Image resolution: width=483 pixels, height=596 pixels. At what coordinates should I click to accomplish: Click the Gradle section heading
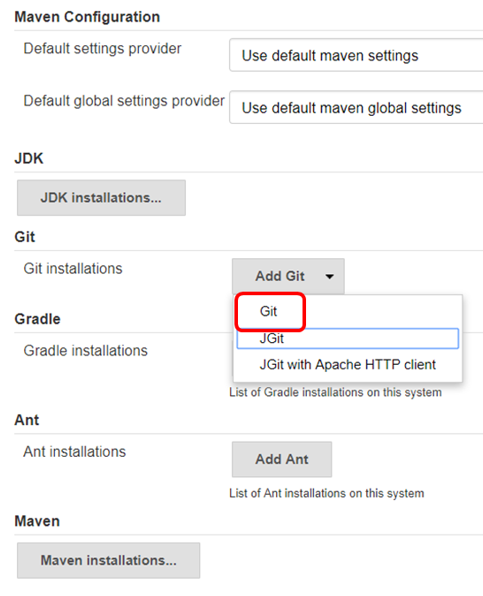[x=37, y=319]
